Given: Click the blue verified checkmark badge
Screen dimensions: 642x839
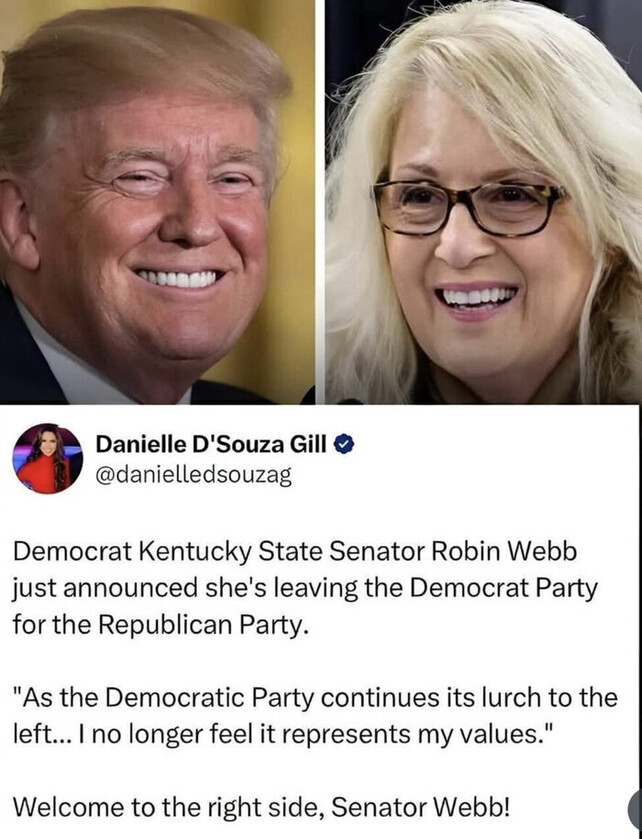Looking at the screenshot, I should (x=345, y=444).
